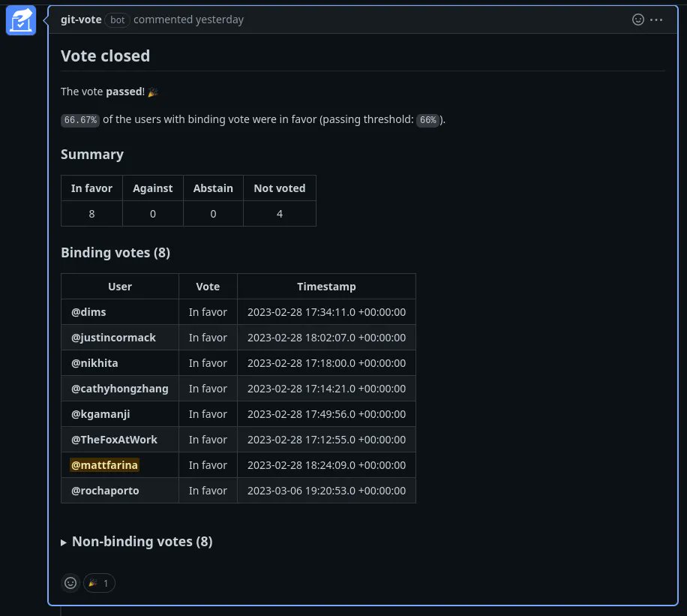Open @nikhita user profile
687x616 pixels.
click(x=94, y=363)
